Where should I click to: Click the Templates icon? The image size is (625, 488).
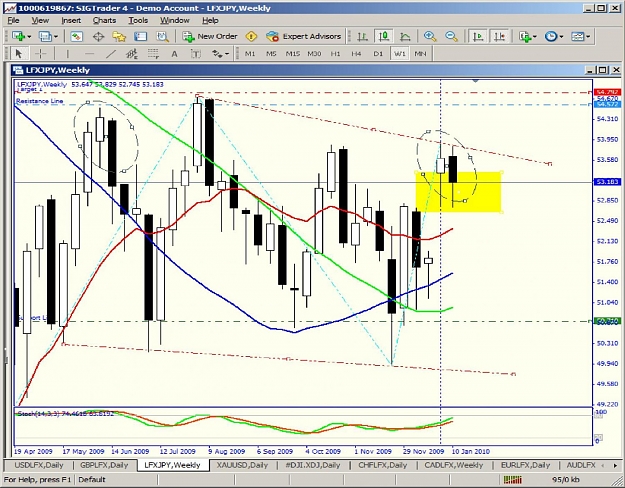coord(578,37)
